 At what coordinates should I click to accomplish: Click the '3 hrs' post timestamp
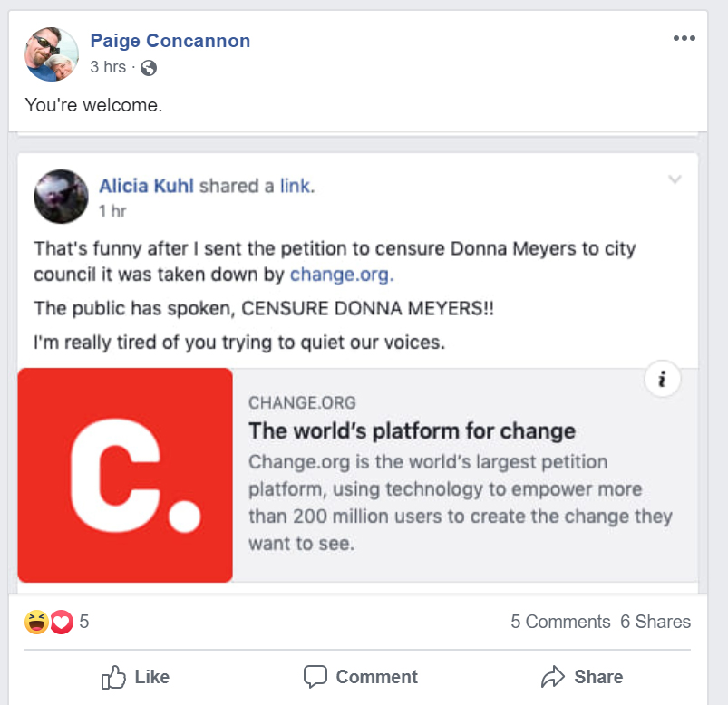(x=108, y=67)
